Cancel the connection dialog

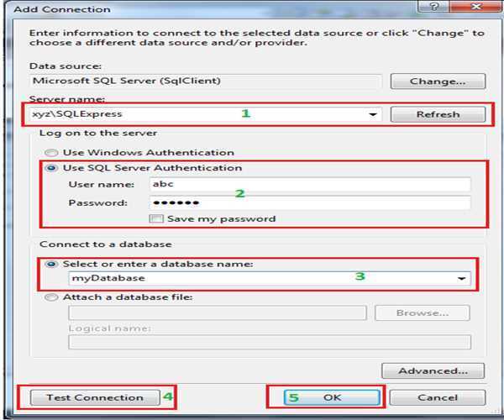point(437,397)
